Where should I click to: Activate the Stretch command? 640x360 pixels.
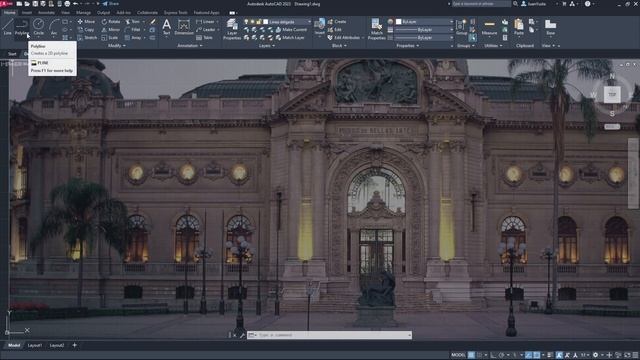(87, 38)
